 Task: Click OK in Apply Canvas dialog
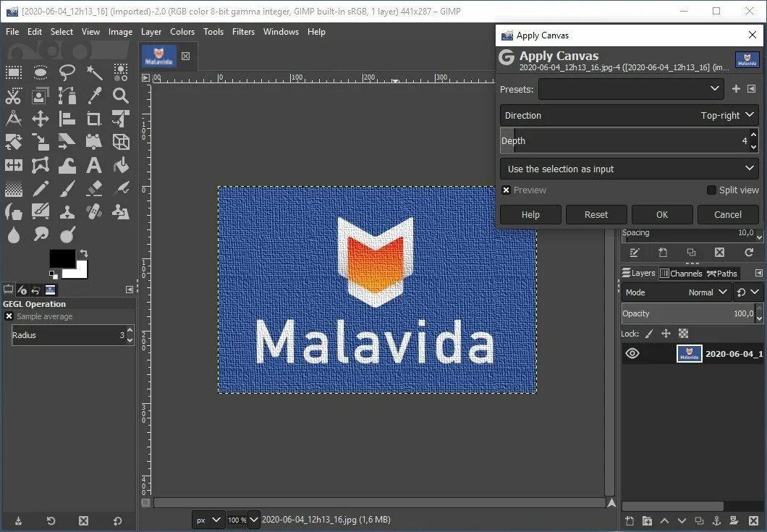tap(662, 214)
